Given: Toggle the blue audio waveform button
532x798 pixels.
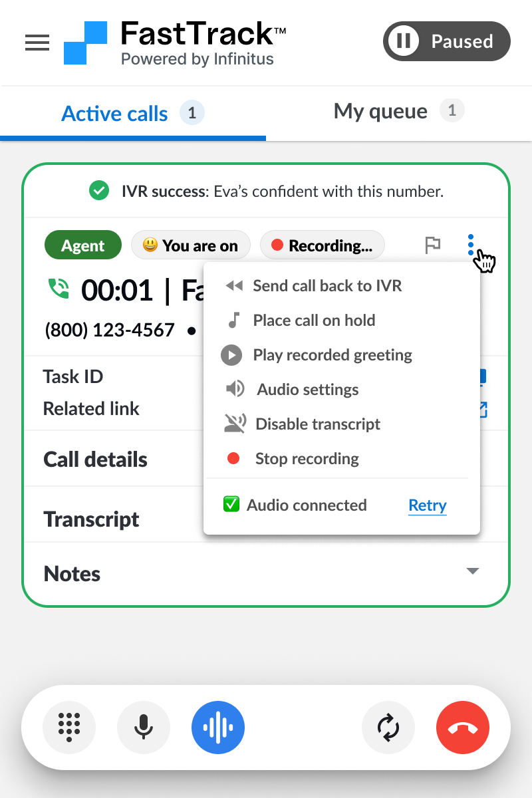Looking at the screenshot, I should pyautogui.click(x=218, y=728).
